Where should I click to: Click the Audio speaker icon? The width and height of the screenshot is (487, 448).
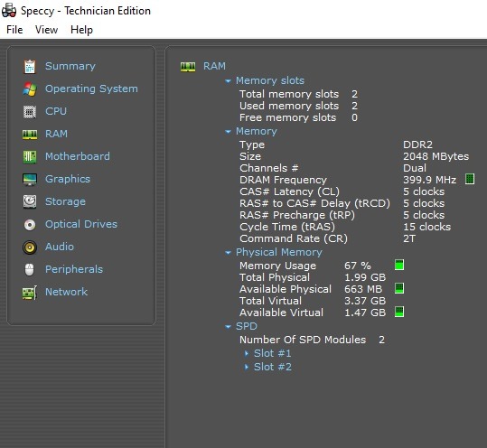30,247
